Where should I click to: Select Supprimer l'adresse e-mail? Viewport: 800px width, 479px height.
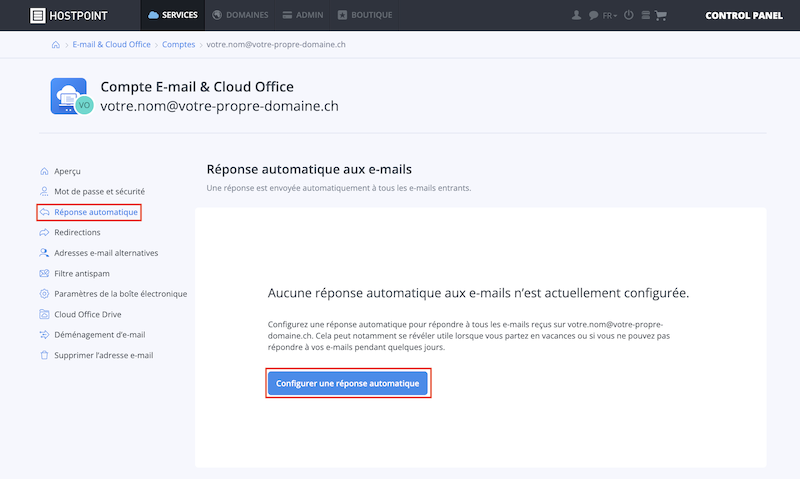(104, 355)
